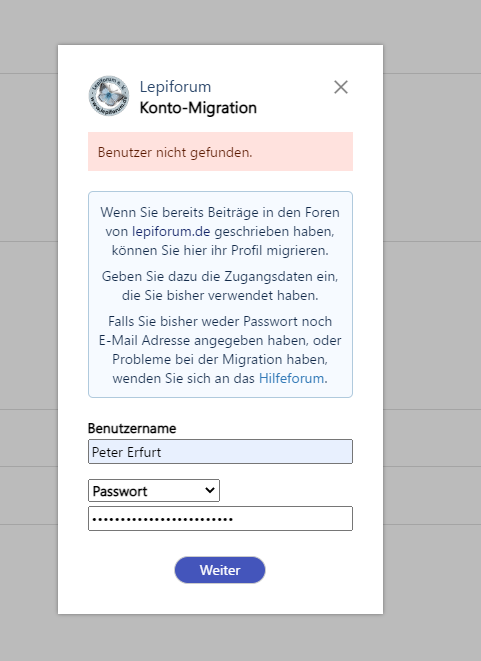Open the Passwort select box
Screen dimensions: 481x661
tap(154, 491)
